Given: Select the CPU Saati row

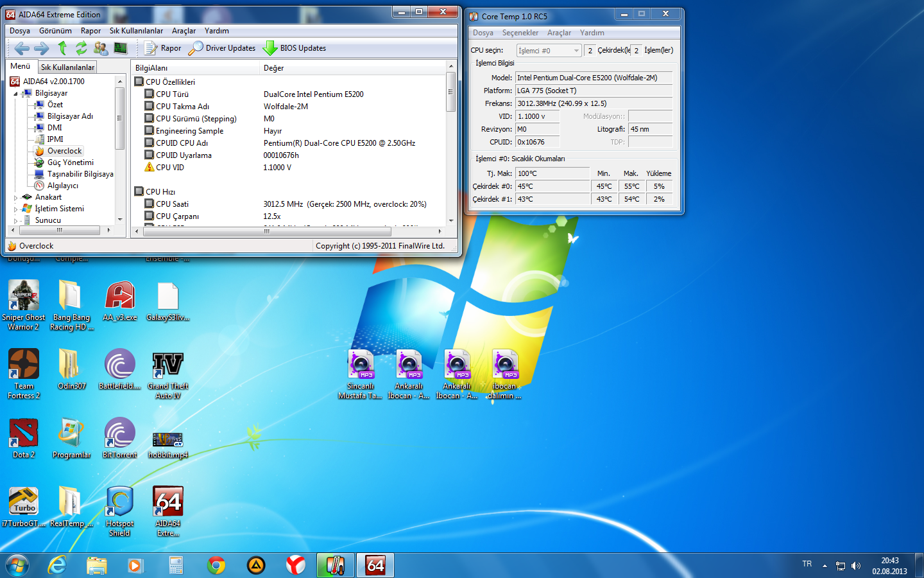Looking at the screenshot, I should coord(289,204).
